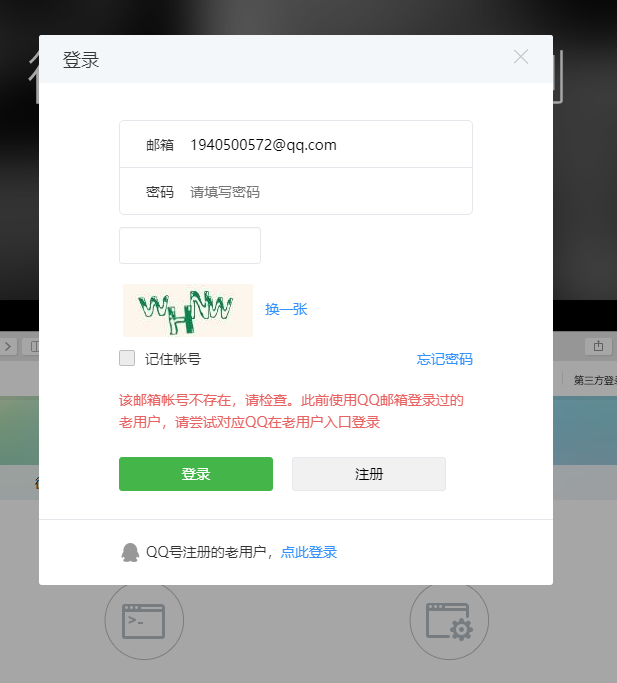Click the window settings gear icon in background

pos(449,621)
